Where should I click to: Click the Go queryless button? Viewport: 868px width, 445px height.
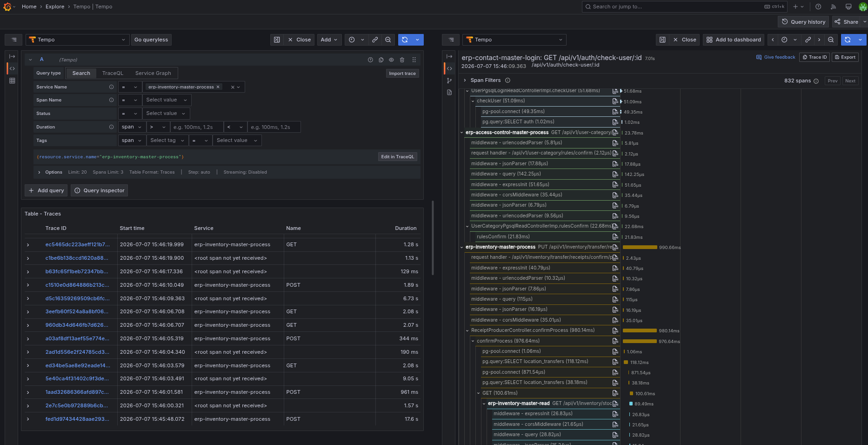click(x=151, y=40)
